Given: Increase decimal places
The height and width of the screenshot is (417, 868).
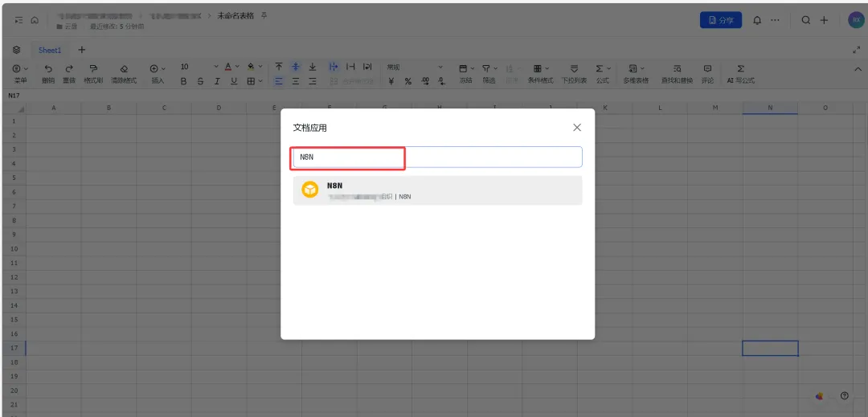Looking at the screenshot, I should [x=425, y=81].
